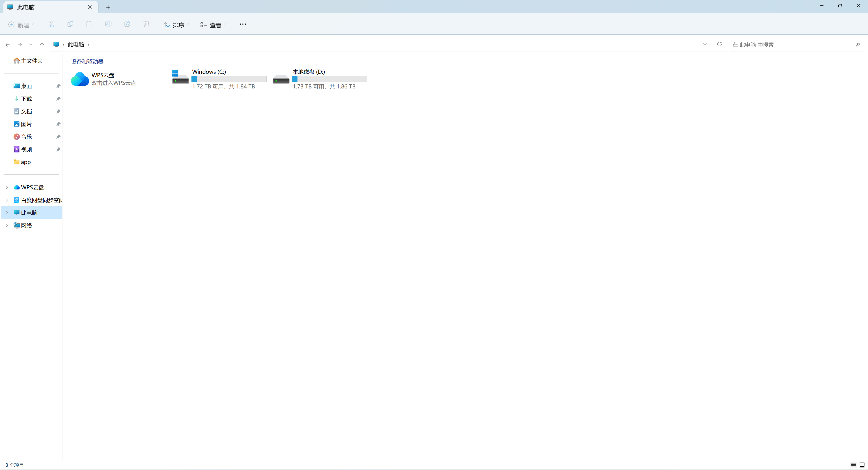
Task: Unpin 文档 using its pin icon
Action: coord(58,112)
